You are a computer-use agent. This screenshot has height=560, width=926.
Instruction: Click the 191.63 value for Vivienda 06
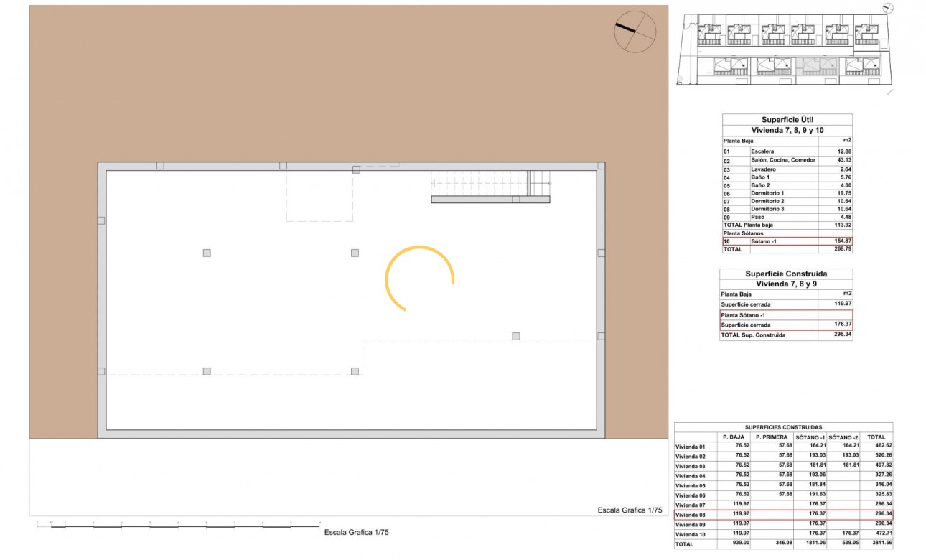(x=818, y=494)
